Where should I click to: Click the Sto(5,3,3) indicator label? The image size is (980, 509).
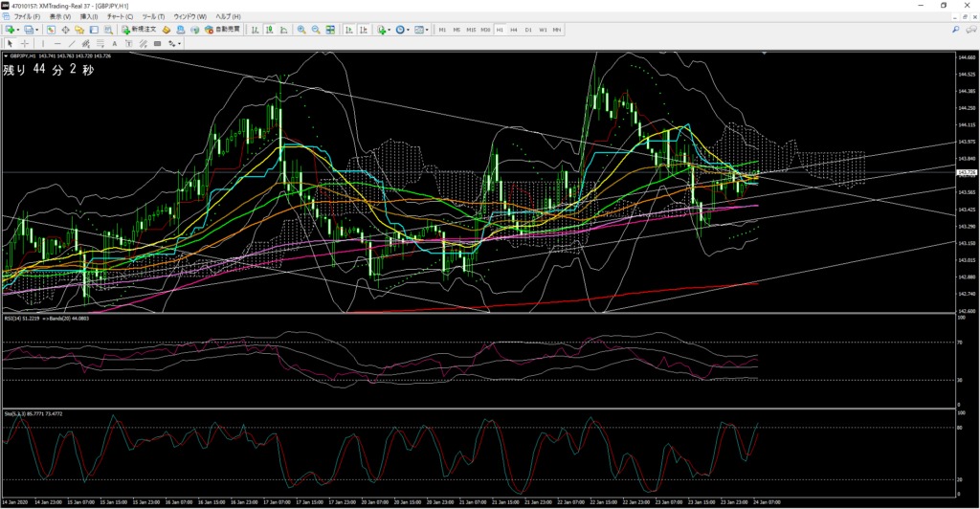point(16,413)
